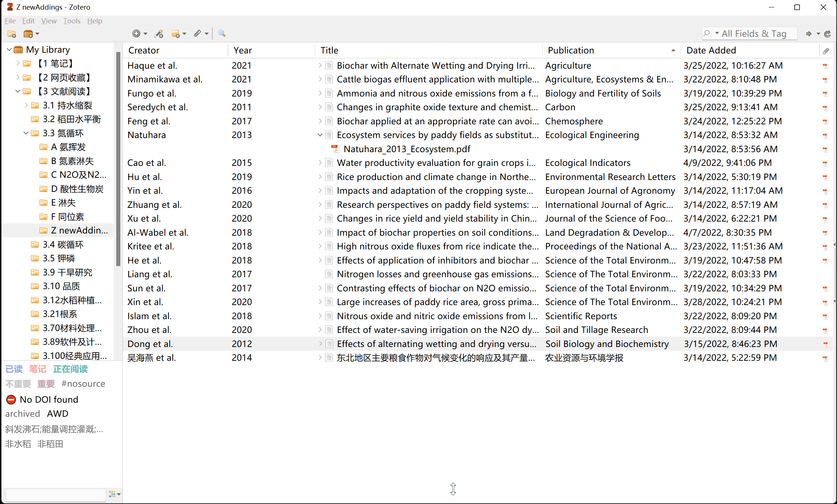Click the All Fields & Tag search box
Viewport: 837px width, 504px height.
(x=754, y=34)
